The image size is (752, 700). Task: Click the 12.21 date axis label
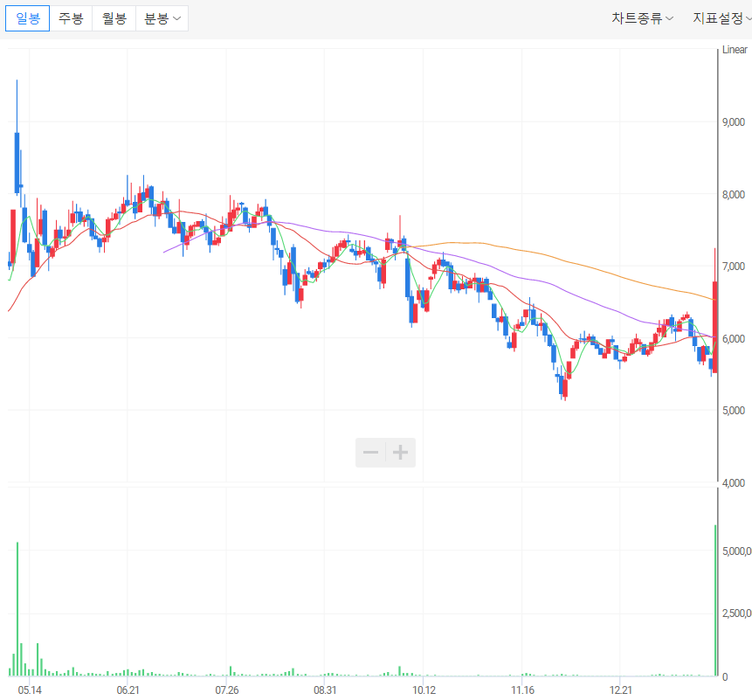point(621,690)
